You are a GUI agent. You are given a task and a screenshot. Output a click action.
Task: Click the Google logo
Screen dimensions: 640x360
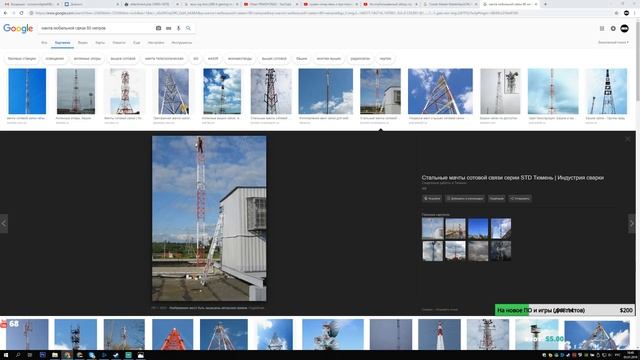click(18, 28)
